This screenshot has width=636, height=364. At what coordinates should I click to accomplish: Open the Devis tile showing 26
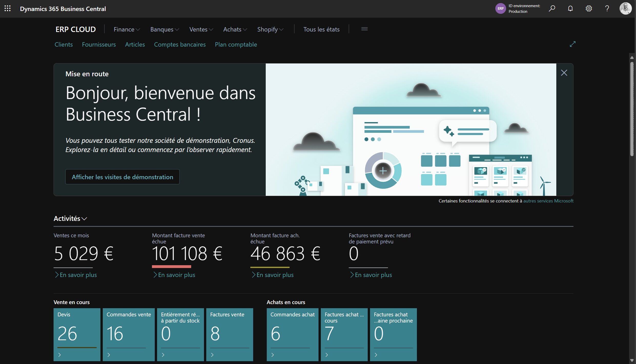(x=77, y=335)
